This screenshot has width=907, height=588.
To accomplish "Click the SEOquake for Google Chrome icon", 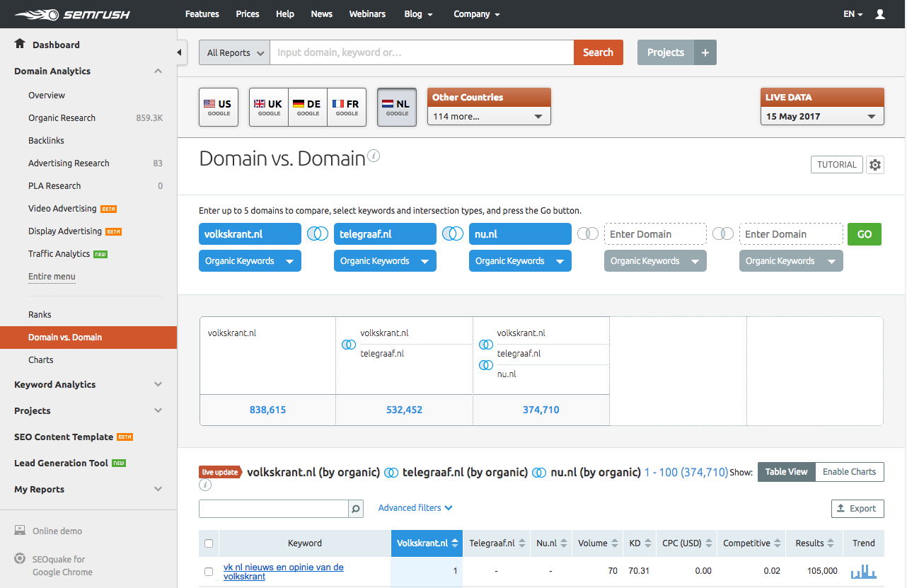I will [x=21, y=559].
